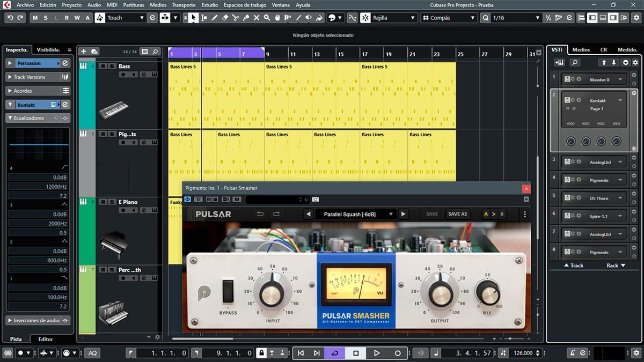
Task: Start recording with the transport Record button
Action: coord(398,353)
